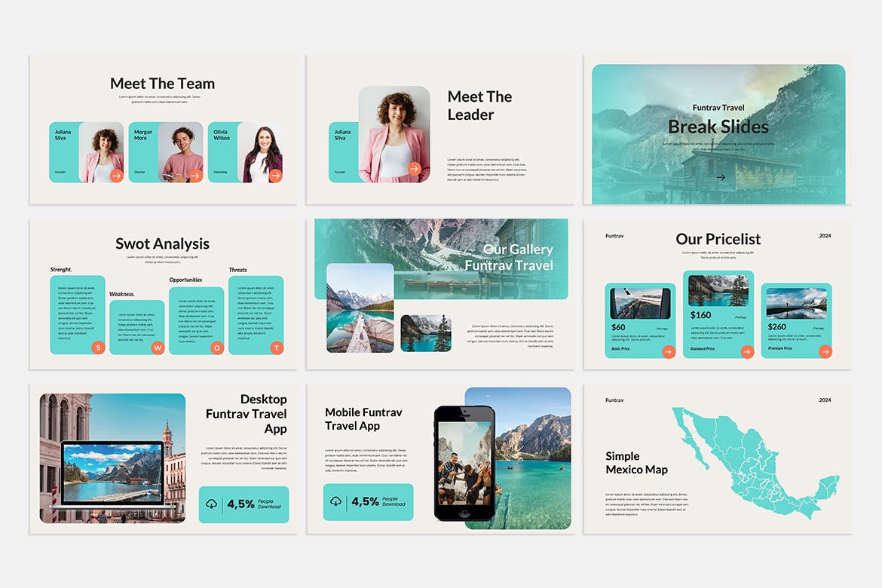This screenshot has width=882, height=588.
Task: Click the orange arrow on Meet The Leader photo
Action: click(x=414, y=169)
